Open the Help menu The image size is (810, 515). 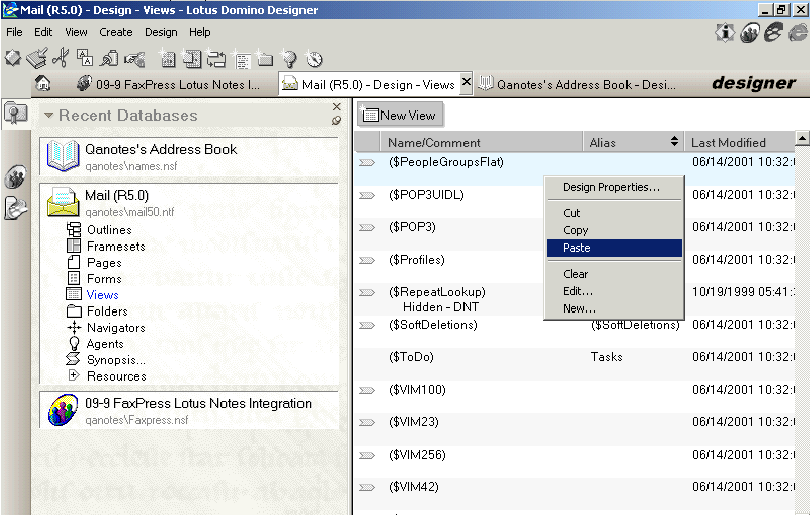[199, 32]
